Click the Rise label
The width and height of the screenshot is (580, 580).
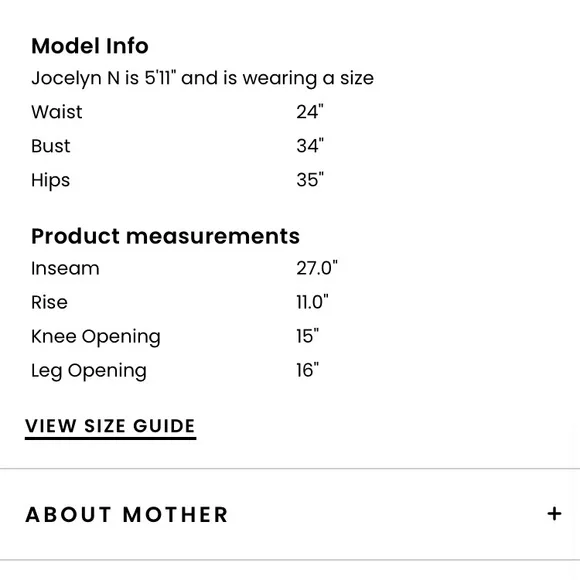click(49, 302)
